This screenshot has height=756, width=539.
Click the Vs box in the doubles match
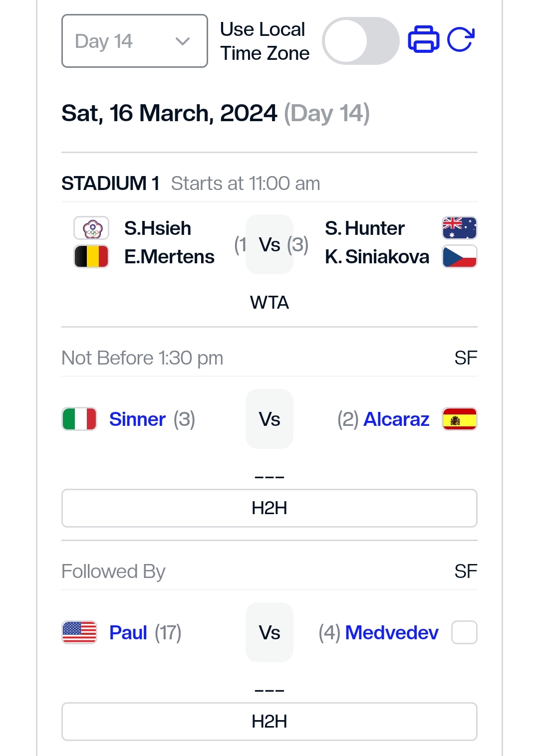click(x=269, y=244)
